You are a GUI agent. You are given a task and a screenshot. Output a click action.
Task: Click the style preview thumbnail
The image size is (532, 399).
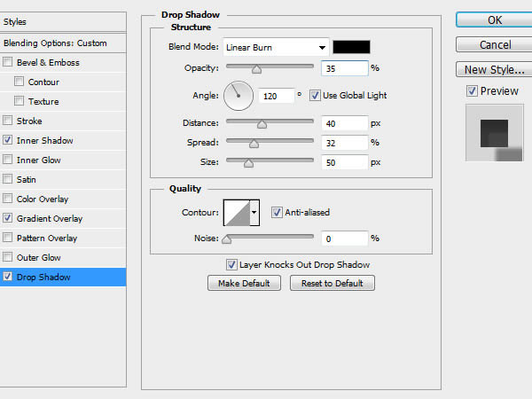point(495,133)
